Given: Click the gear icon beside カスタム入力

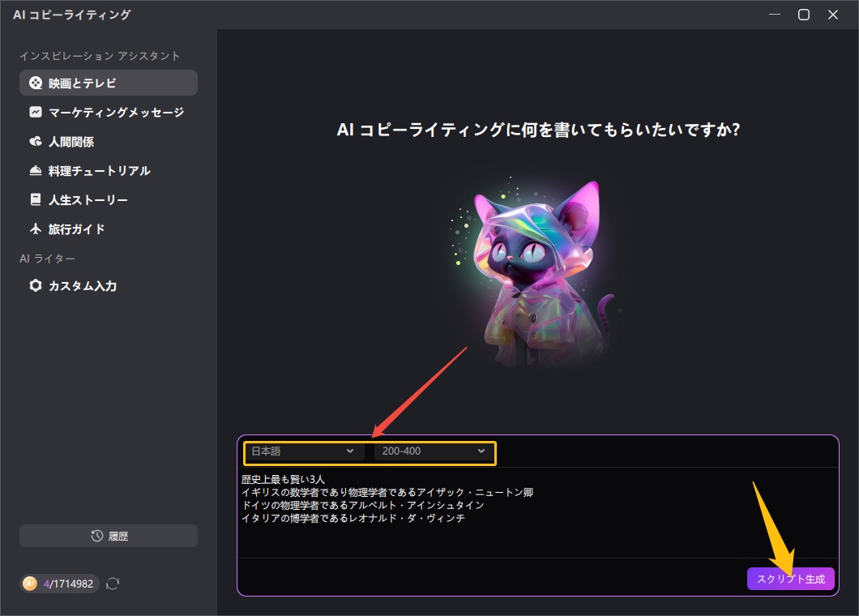Looking at the screenshot, I should (35, 286).
